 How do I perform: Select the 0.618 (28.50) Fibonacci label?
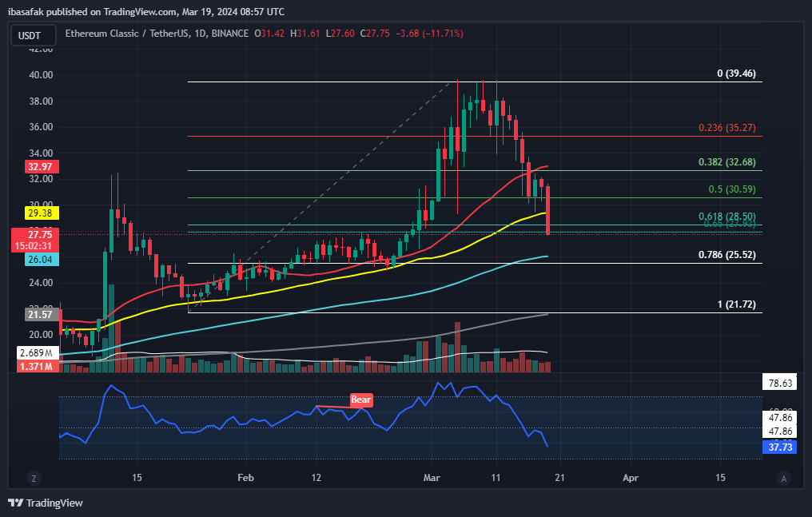pos(727,217)
